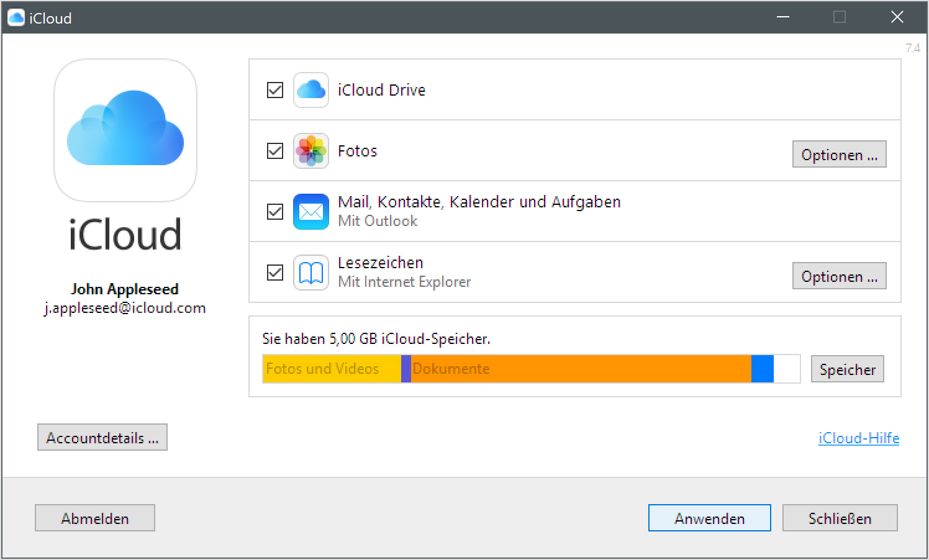Viewport: 929px width, 560px height.
Task: Disable Mail, Kontakte, Kalender und Aufgaben checkbox
Action: click(x=275, y=212)
